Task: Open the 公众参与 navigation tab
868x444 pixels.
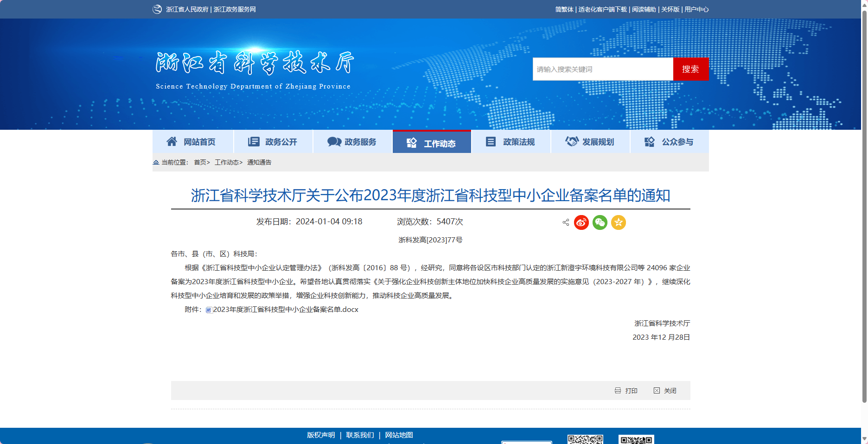Action: coord(670,141)
